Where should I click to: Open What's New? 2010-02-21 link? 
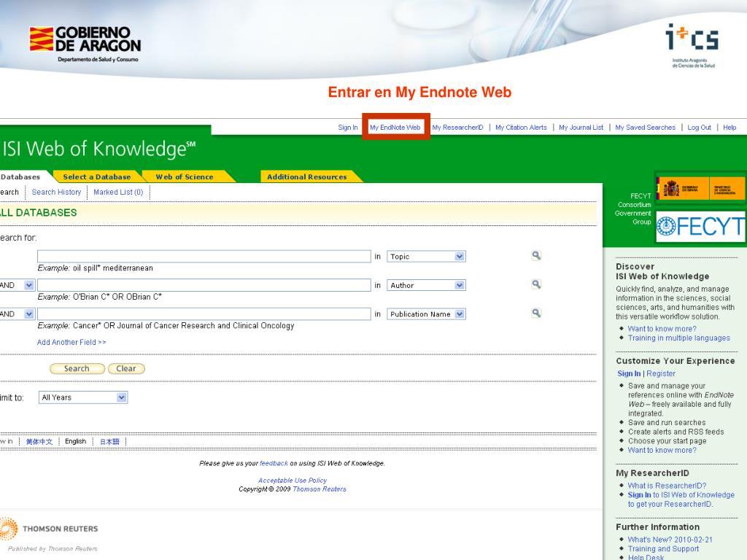point(670,540)
